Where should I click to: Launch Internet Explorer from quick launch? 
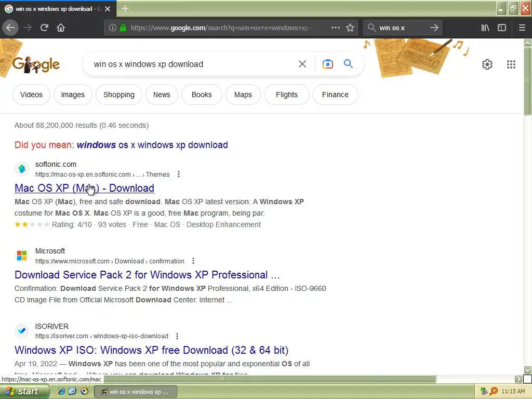click(61, 391)
